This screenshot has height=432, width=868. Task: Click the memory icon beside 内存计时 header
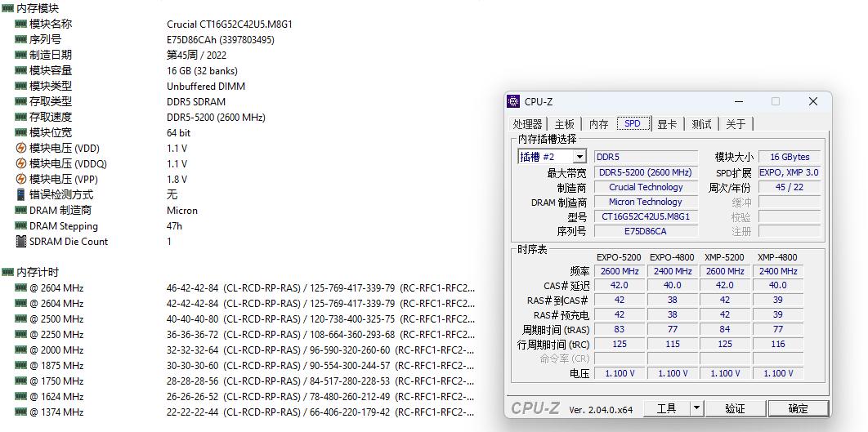pyautogui.click(x=7, y=272)
